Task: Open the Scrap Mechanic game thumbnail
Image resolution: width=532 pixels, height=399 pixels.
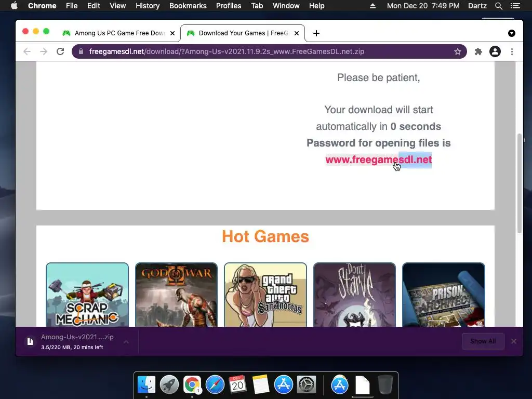Action: tap(87, 295)
